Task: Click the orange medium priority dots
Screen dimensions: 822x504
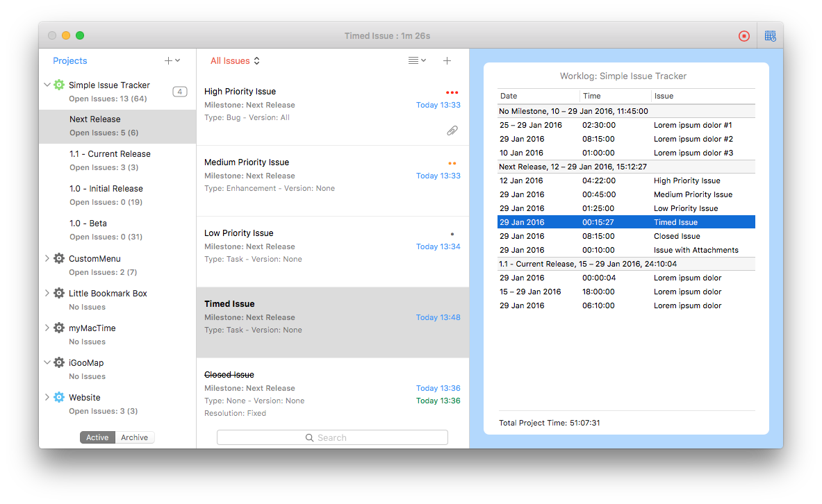Action: 452,163
